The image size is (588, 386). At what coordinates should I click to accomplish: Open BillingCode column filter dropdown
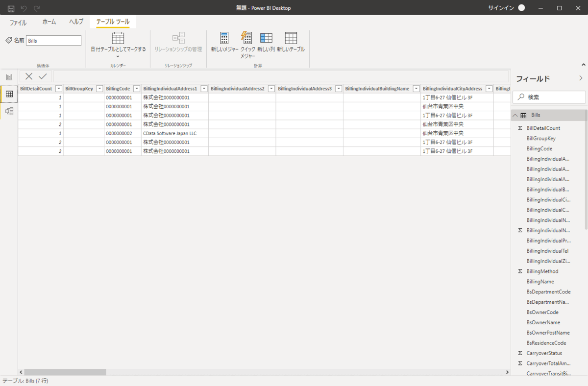137,89
